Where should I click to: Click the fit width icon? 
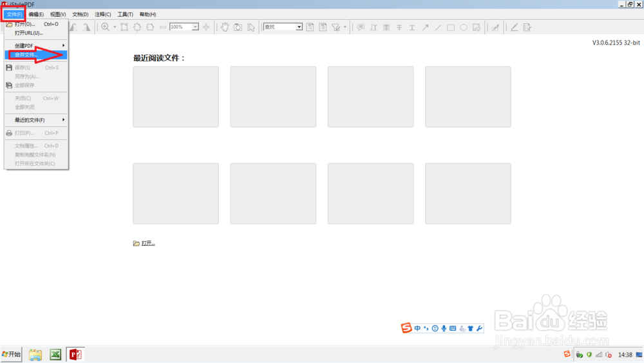150,27
